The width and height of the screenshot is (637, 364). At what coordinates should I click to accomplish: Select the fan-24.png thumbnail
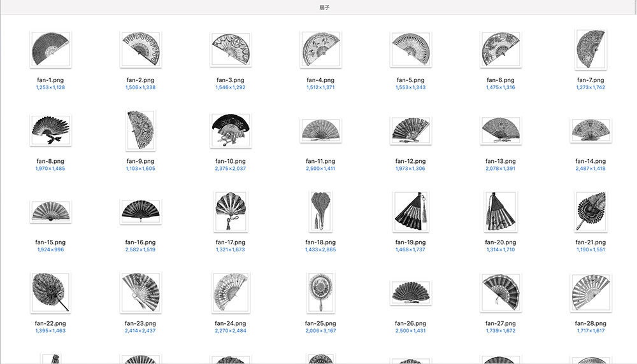tap(231, 293)
